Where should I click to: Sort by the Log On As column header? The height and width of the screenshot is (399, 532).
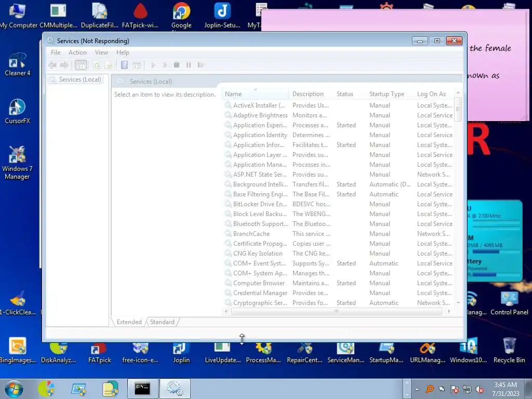click(x=434, y=94)
